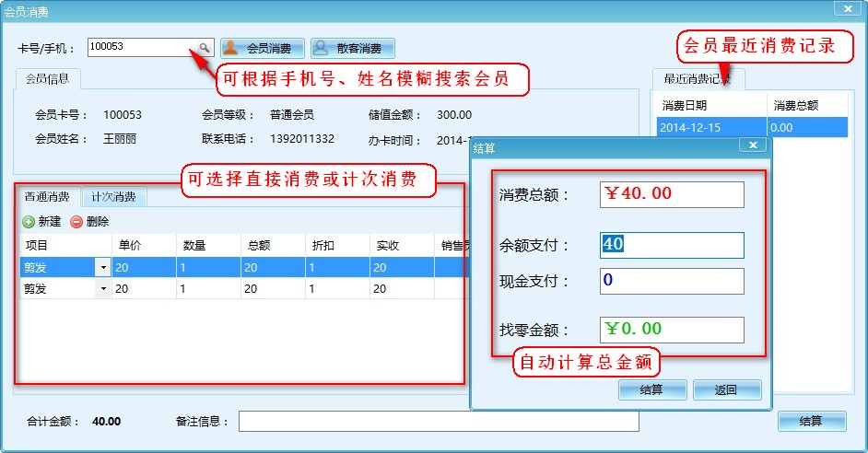Select the 会员信息 tab
The width and height of the screenshot is (868, 453).
48,79
